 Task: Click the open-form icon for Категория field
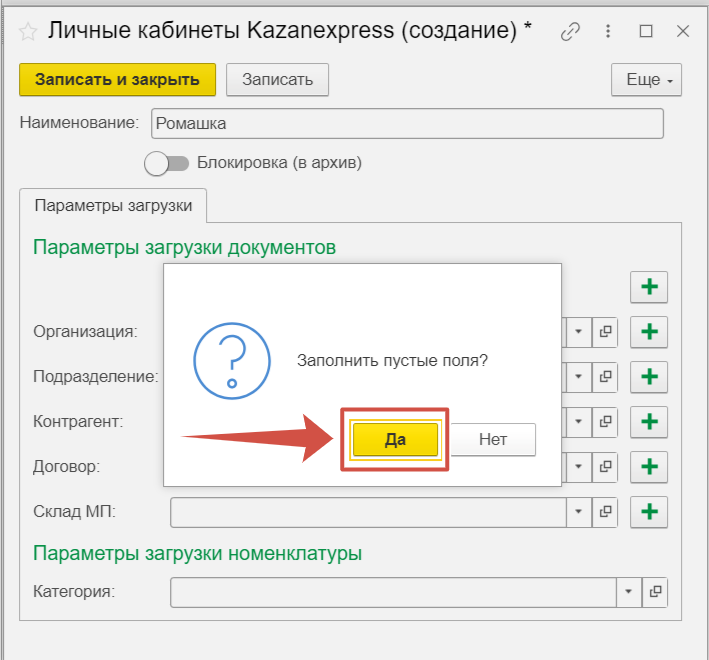point(655,592)
